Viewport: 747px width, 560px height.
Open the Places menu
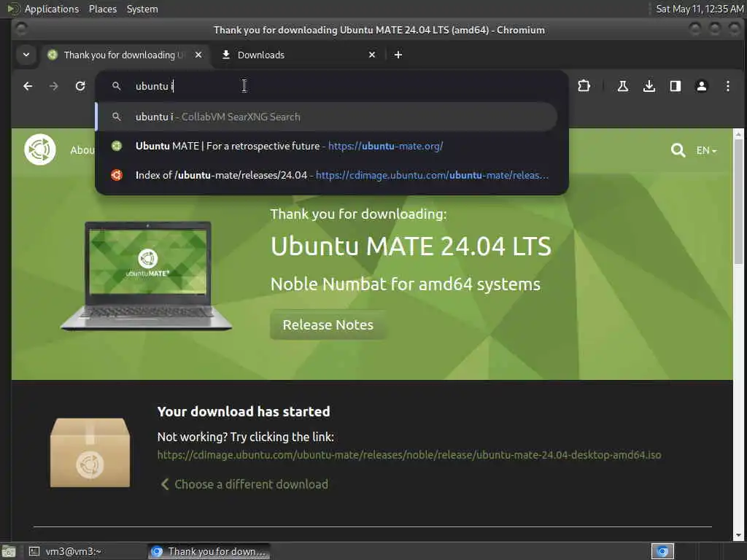point(103,9)
